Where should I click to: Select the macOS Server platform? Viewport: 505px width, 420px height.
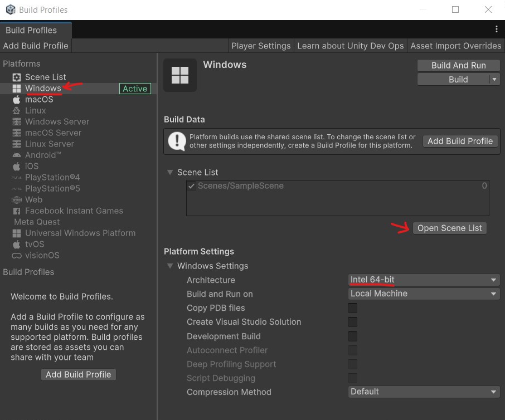(78, 133)
